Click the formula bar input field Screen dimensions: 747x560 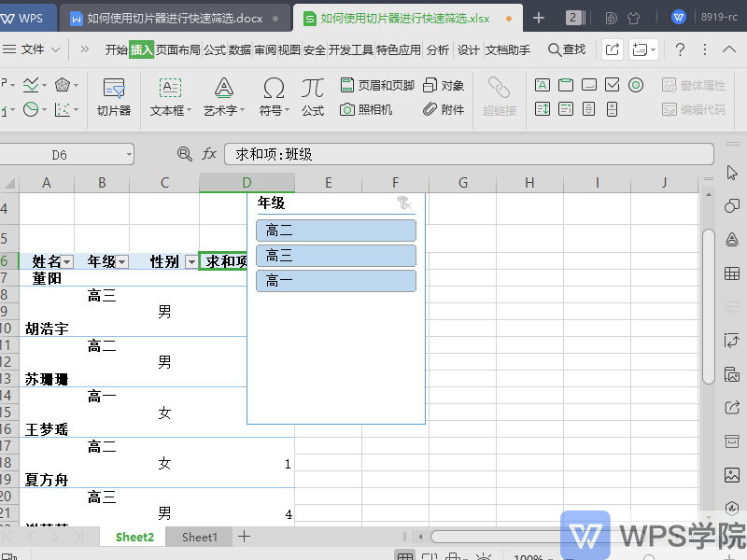coord(469,154)
